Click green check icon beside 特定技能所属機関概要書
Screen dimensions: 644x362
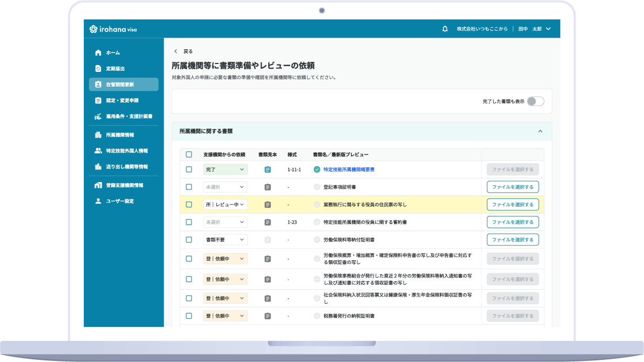316,169
